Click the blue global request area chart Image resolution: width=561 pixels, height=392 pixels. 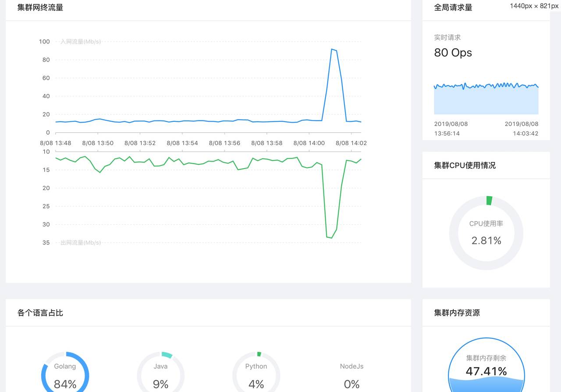tap(486, 99)
